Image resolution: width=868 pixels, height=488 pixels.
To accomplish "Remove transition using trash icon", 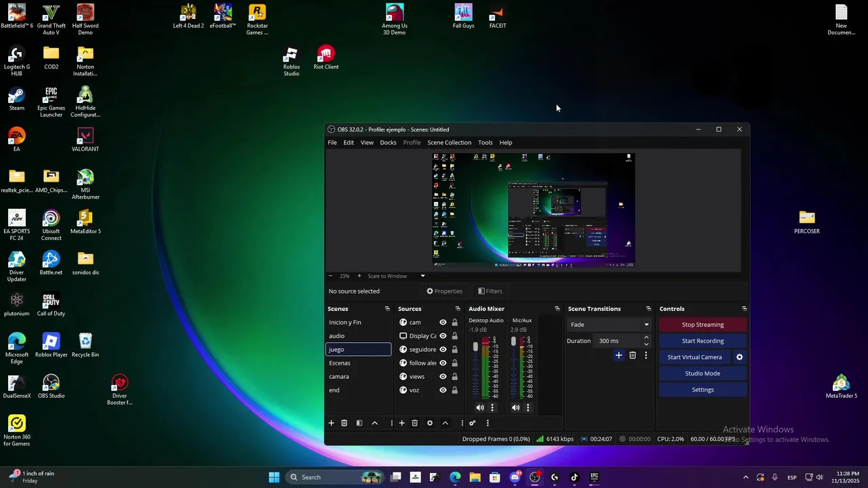I will [x=633, y=355].
